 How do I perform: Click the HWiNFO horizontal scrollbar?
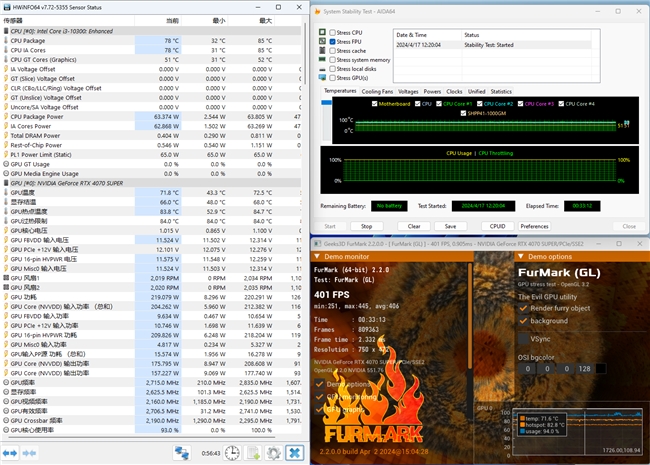pos(141,436)
